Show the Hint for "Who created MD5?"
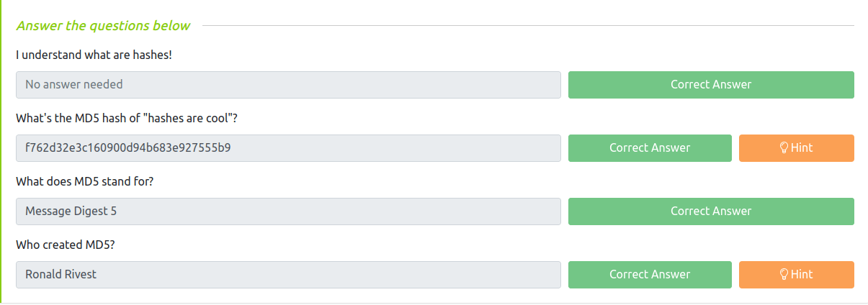The width and height of the screenshot is (868, 305). pyautogui.click(x=797, y=275)
